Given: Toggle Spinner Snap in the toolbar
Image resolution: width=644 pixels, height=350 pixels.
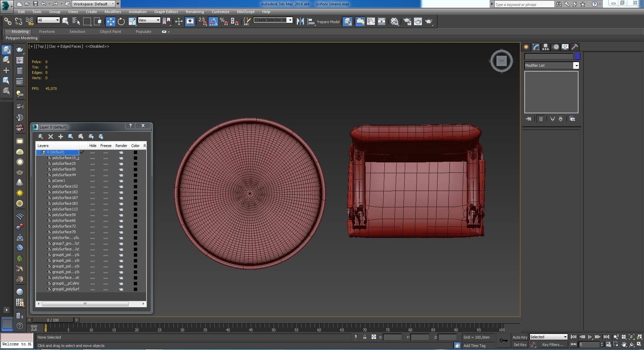Looking at the screenshot, I should [x=234, y=21].
